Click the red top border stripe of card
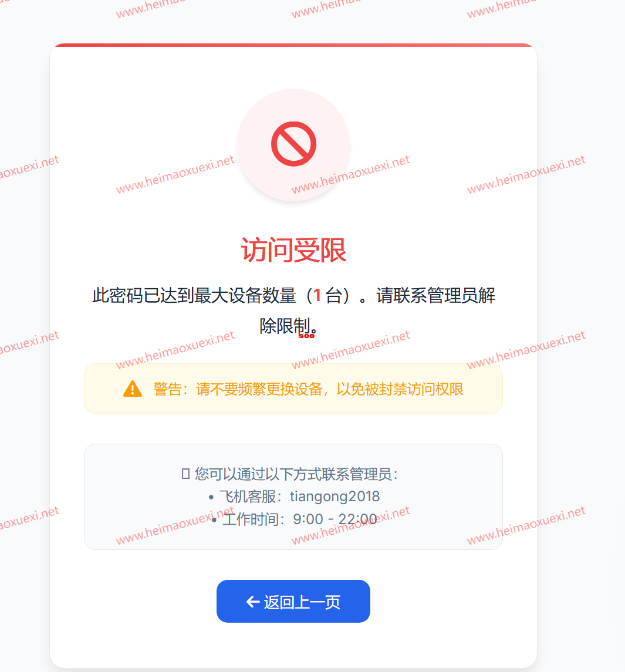Screen dimensions: 625x672 pos(293,45)
